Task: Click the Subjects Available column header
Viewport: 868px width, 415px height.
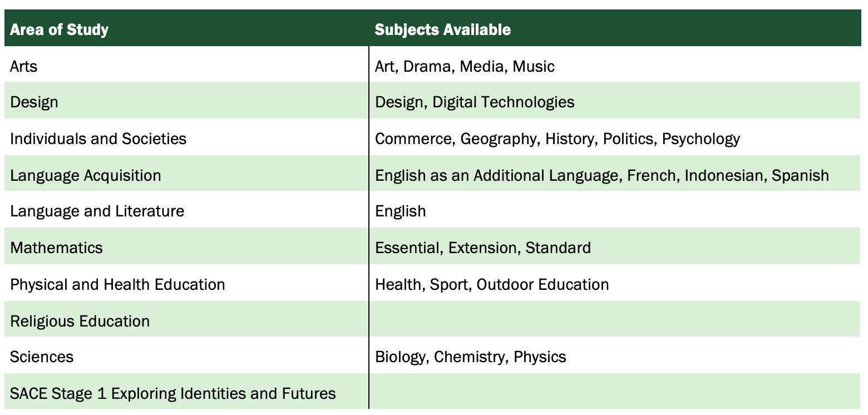Action: (x=442, y=29)
